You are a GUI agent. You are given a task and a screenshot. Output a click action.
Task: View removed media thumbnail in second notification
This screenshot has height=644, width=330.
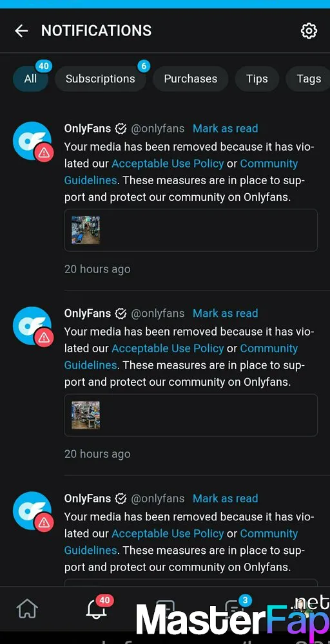86,415
